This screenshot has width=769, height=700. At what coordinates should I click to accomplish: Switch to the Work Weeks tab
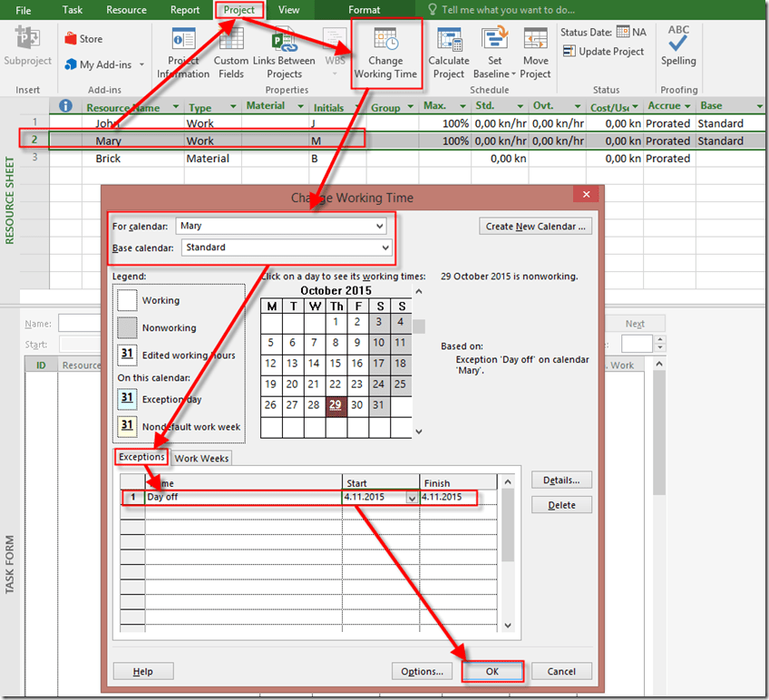coord(201,459)
